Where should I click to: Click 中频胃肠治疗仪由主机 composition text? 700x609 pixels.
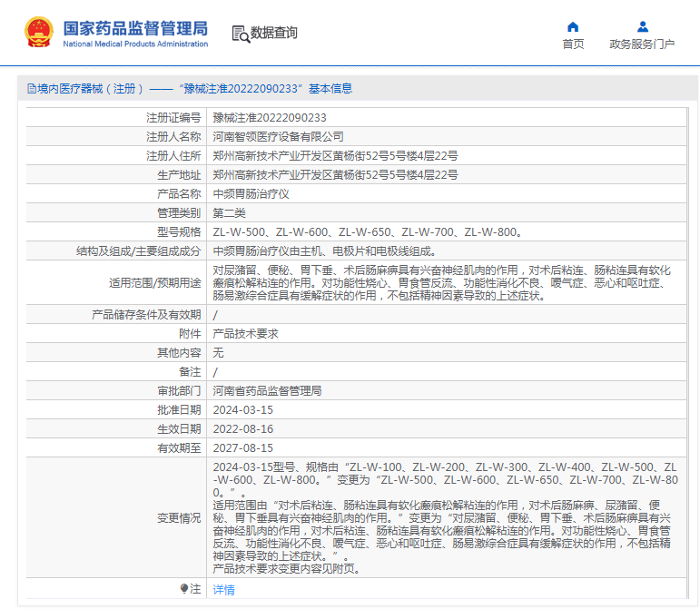(x=324, y=251)
